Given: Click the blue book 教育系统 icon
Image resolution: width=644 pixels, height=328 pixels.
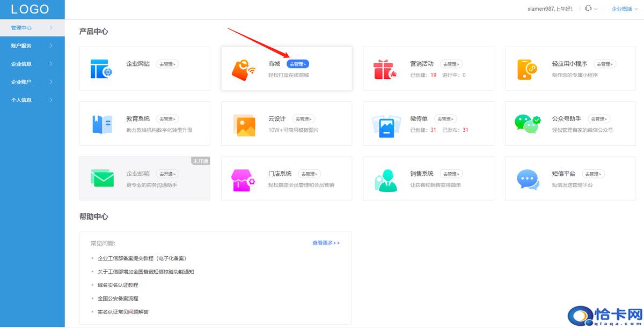Looking at the screenshot, I should click(101, 124).
